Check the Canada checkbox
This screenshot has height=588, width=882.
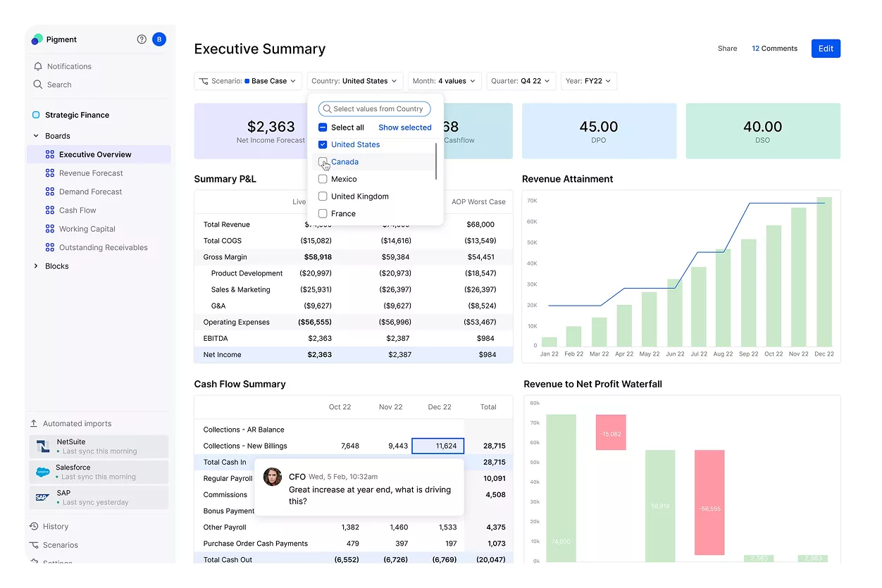(x=323, y=162)
